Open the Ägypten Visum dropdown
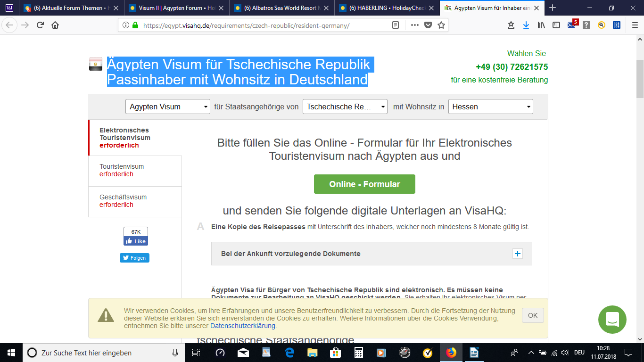 click(168, 107)
